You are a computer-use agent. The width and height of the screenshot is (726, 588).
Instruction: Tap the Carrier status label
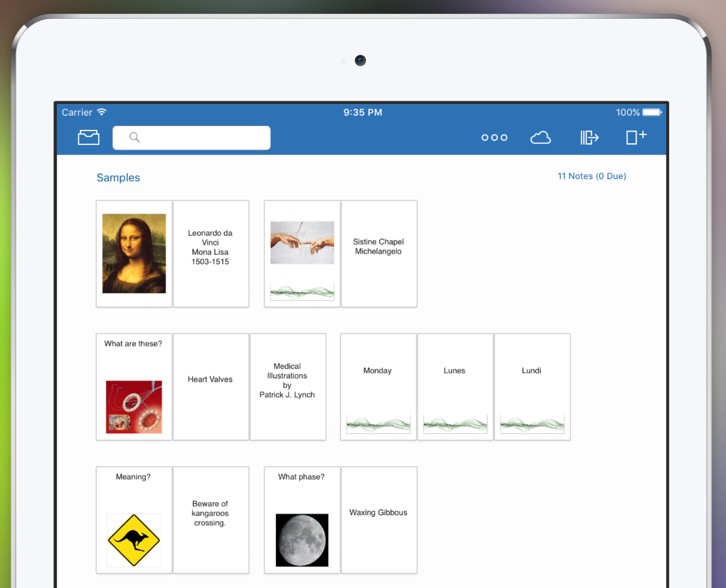(x=77, y=112)
